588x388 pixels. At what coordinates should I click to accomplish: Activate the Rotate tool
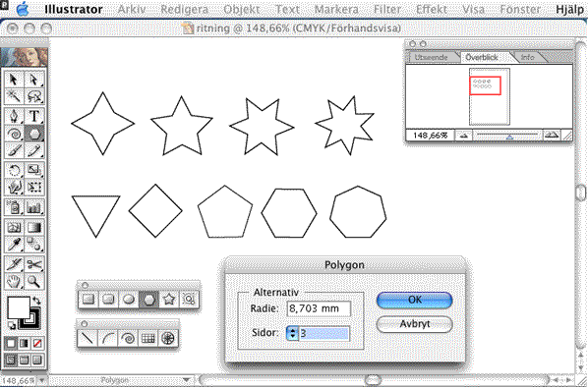[14, 170]
